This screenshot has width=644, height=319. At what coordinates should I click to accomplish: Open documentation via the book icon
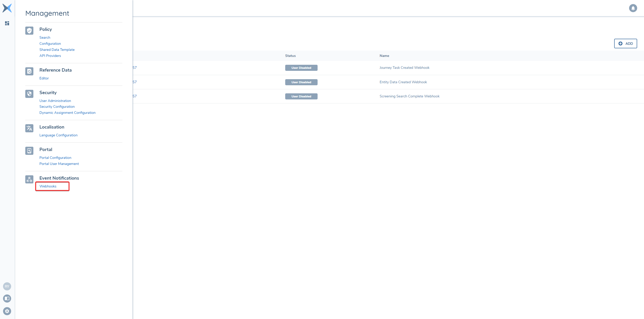(7, 299)
